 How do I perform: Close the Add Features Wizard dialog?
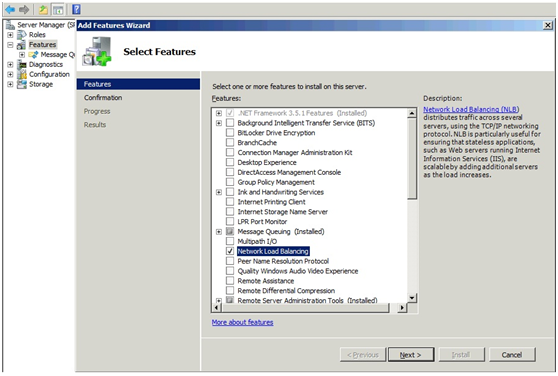548,25
